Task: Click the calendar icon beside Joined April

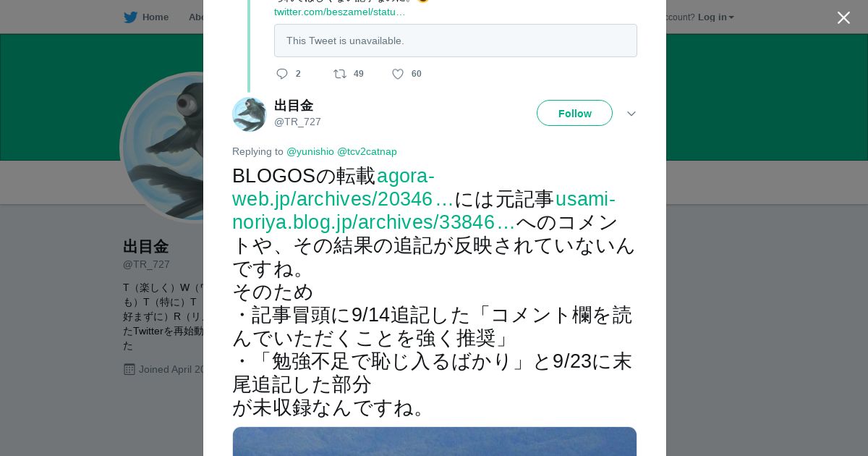Action: point(129,369)
